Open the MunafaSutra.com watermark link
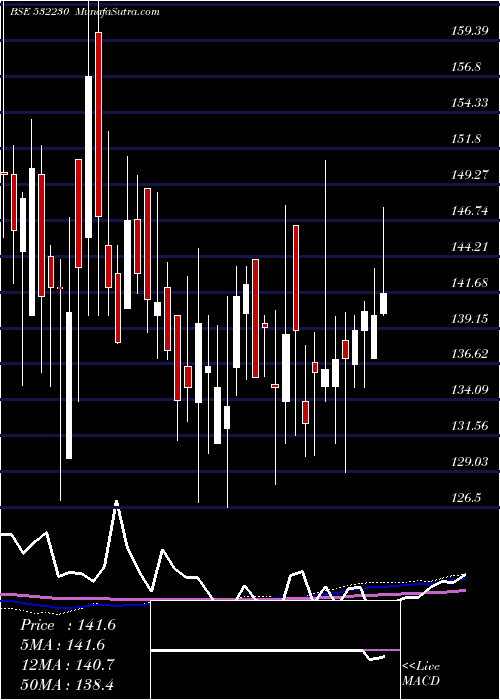Viewport: 500px width, 700px height. click(x=118, y=12)
